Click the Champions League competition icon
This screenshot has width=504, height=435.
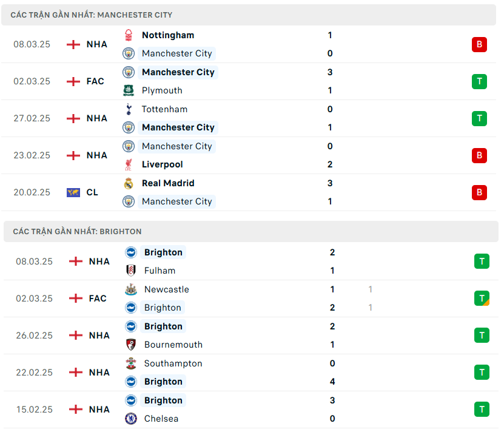73,192
